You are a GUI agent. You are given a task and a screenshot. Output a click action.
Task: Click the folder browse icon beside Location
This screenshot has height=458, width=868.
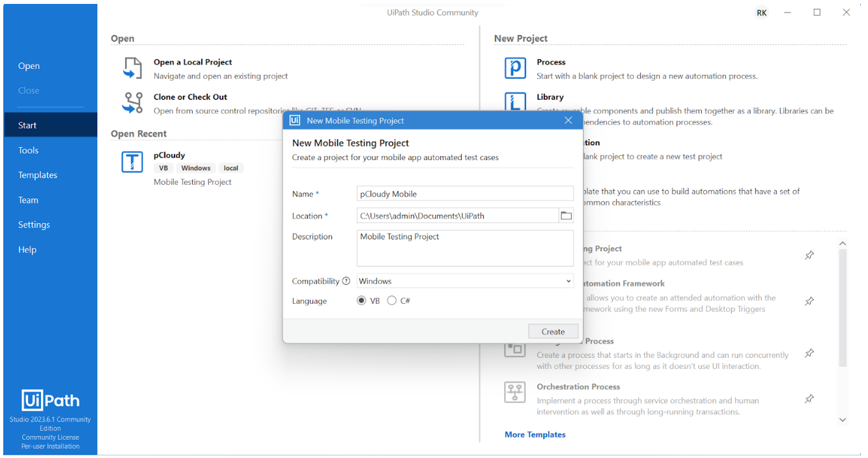pyautogui.click(x=566, y=216)
